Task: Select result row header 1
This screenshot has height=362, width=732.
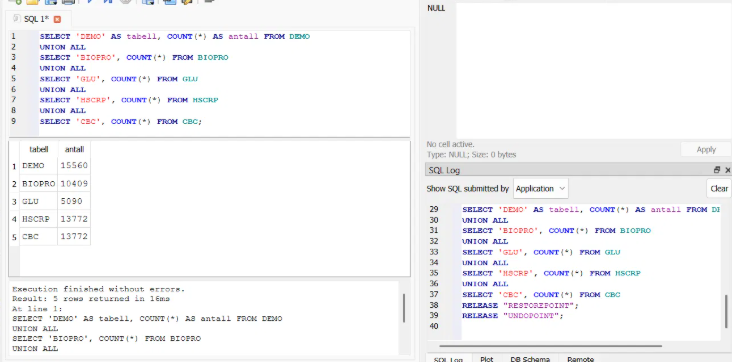Action: pyautogui.click(x=14, y=166)
